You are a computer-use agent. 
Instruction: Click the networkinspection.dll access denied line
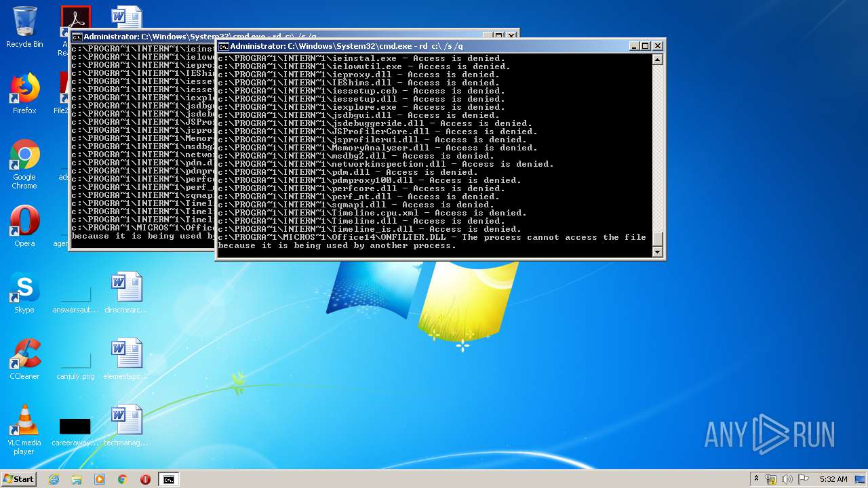[386, 164]
